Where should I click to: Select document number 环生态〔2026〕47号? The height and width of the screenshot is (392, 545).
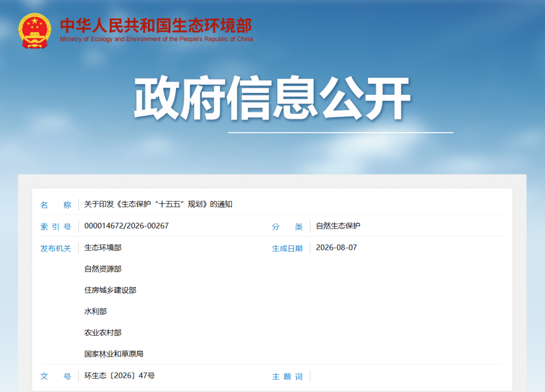(x=120, y=376)
